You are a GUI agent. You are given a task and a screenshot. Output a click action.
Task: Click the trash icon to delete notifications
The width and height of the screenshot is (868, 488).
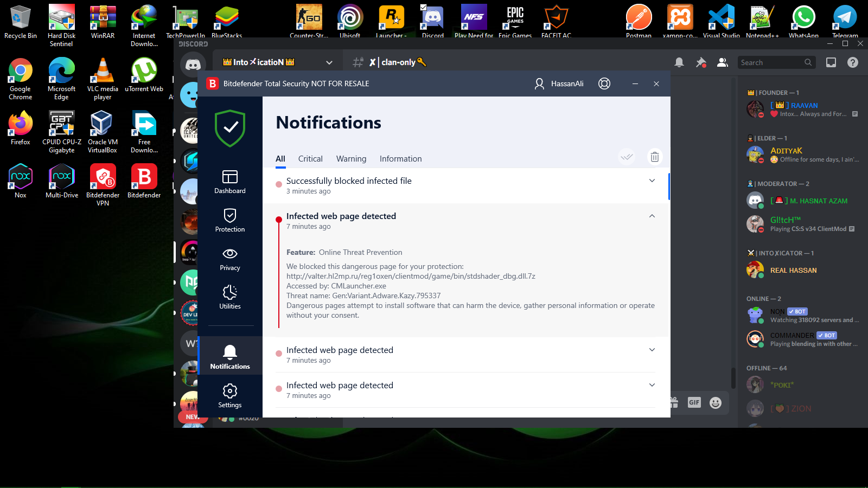[x=655, y=157]
